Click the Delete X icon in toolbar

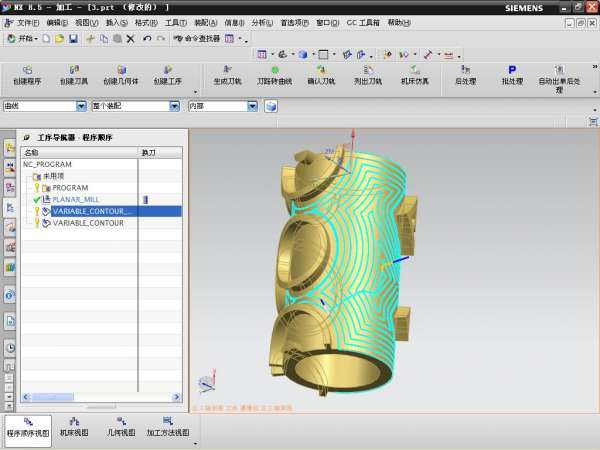coord(130,38)
